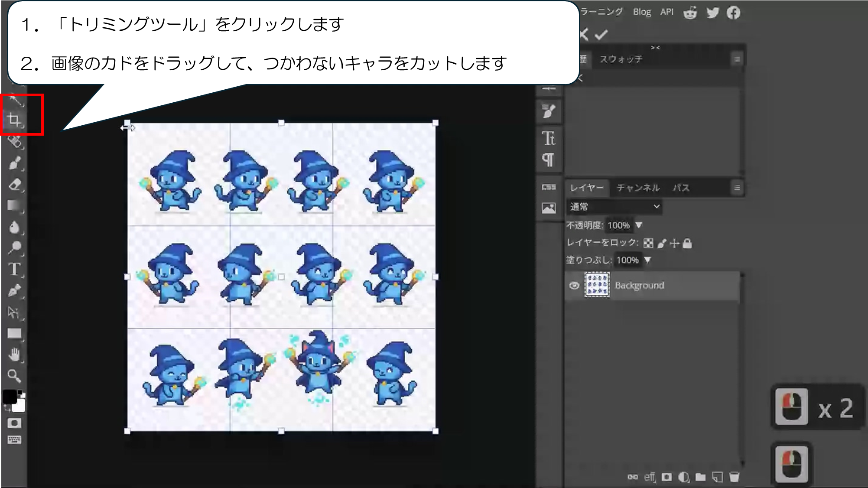Open the Blog link

tap(642, 12)
